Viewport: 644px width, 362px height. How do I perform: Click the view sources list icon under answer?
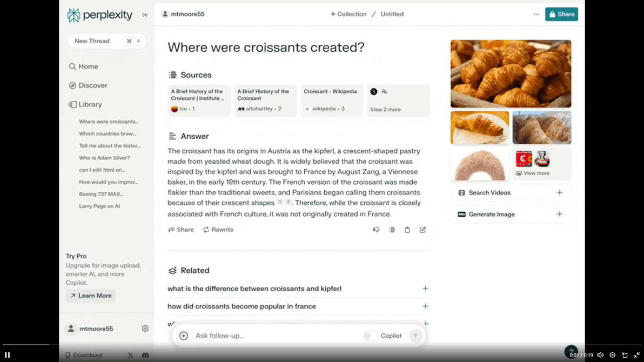[x=392, y=230]
